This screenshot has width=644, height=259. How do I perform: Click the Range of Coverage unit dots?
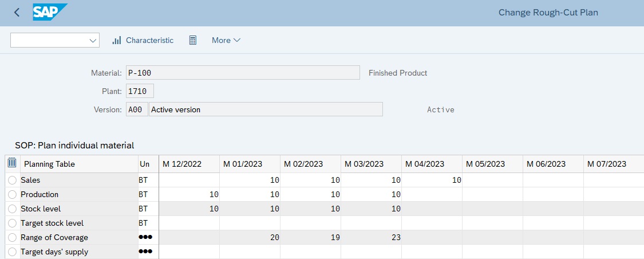[145, 237]
